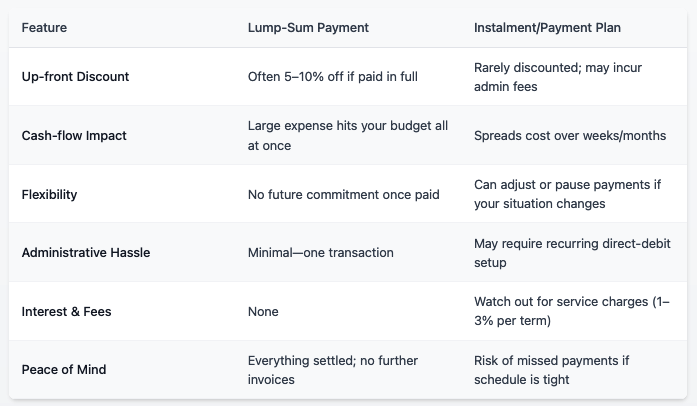697x406 pixels.
Task: Select the Interest & Fees row label
Action: 66,311
